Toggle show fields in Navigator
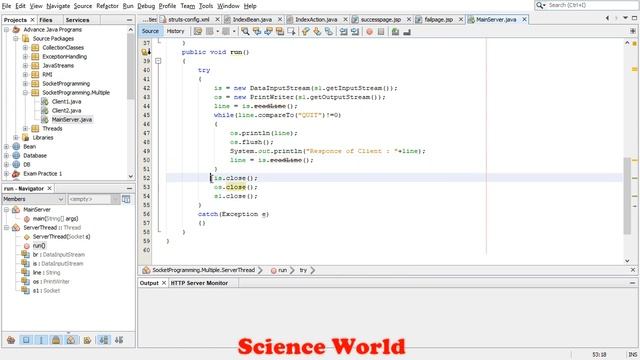The width and height of the screenshot is (640, 360). (26, 340)
